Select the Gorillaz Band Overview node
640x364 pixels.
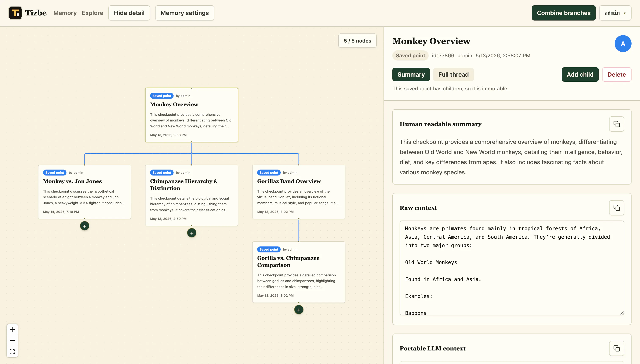[x=299, y=192]
